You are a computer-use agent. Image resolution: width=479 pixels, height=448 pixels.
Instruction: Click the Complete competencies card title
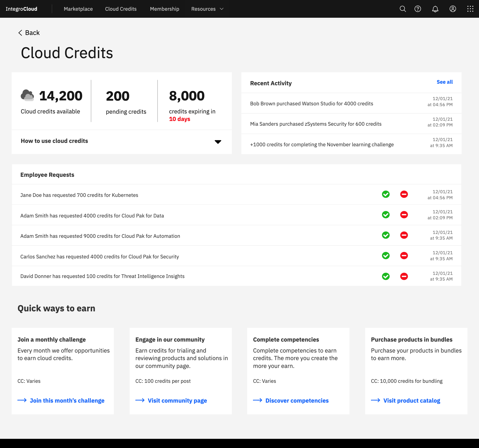pos(286,340)
